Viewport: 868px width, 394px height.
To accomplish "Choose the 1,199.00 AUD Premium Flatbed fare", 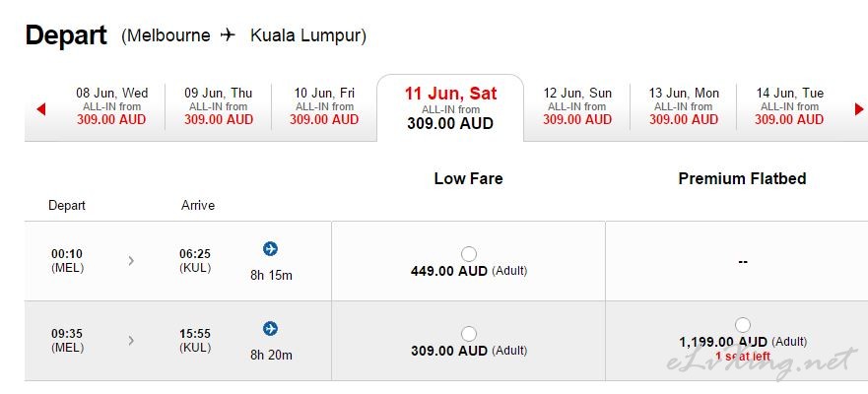I will [743, 325].
